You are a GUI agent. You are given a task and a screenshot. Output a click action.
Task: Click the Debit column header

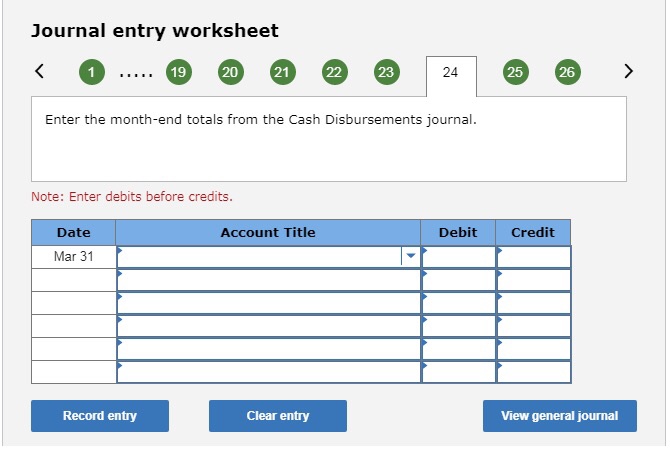click(x=458, y=232)
